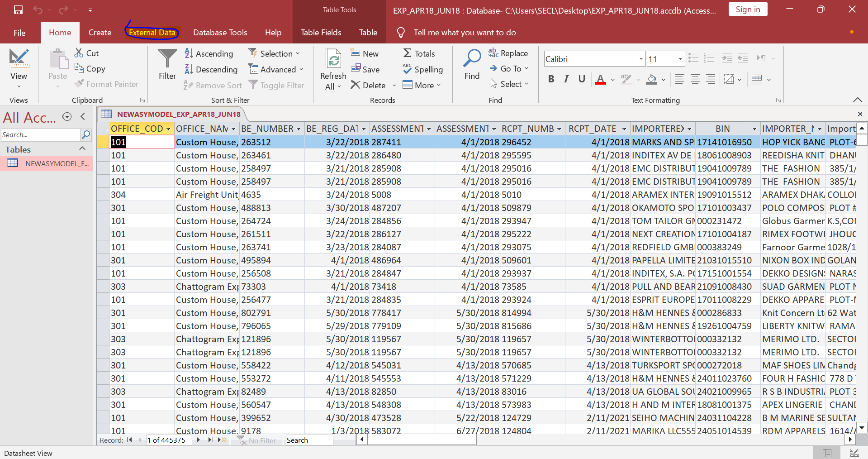Open the font size dropdown
This screenshot has width=868, height=459.
pos(680,59)
